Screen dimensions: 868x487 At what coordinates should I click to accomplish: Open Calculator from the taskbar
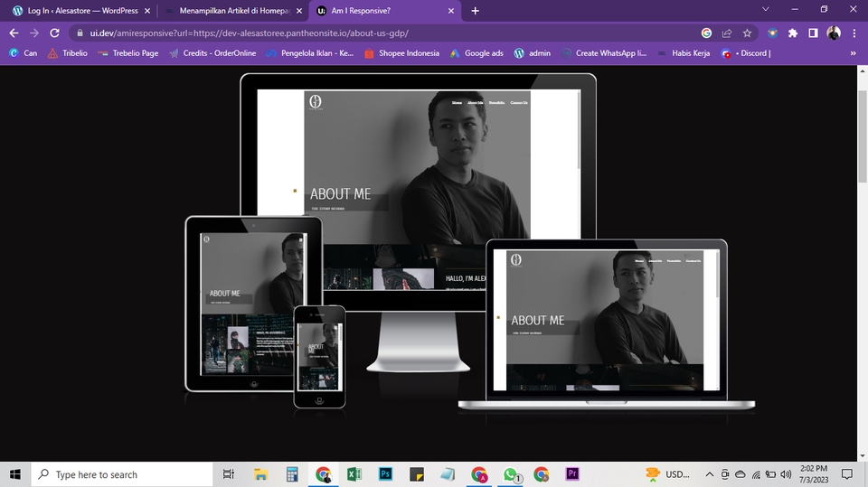coord(292,474)
